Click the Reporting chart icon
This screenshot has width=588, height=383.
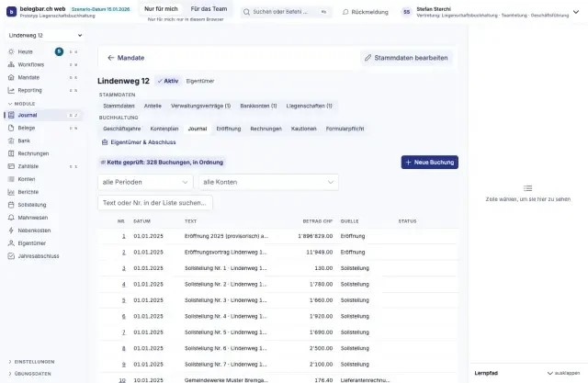11,90
